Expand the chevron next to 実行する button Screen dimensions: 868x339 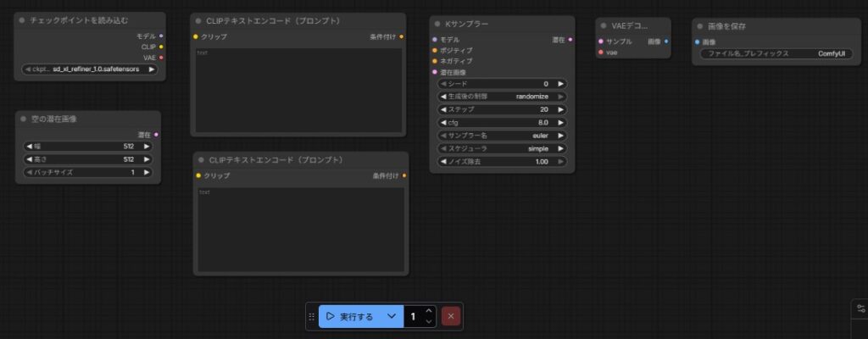click(391, 316)
